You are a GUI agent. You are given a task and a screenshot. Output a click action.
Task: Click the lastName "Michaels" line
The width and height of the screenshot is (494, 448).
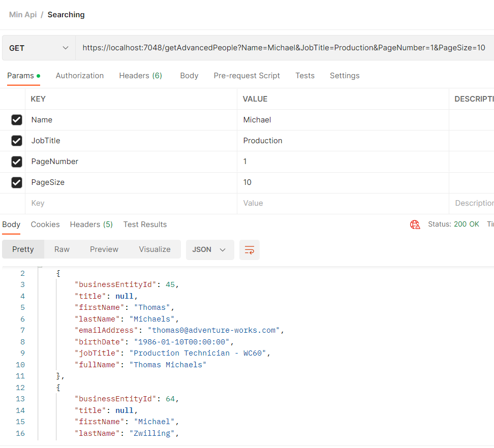[127, 319]
